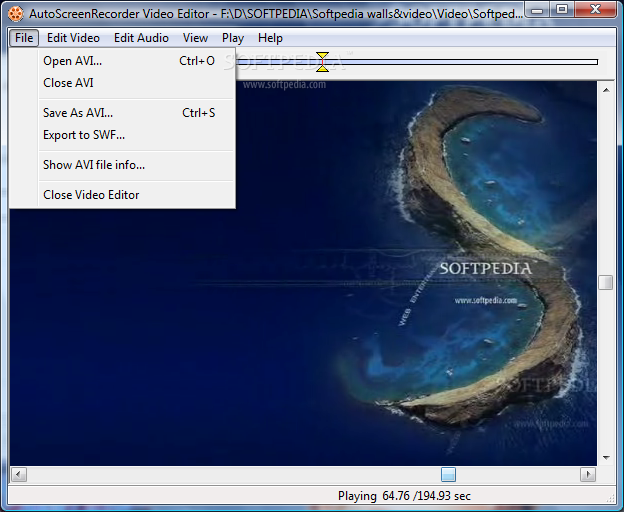
Task: Select Open AVI... from File menu
Action: click(72, 61)
